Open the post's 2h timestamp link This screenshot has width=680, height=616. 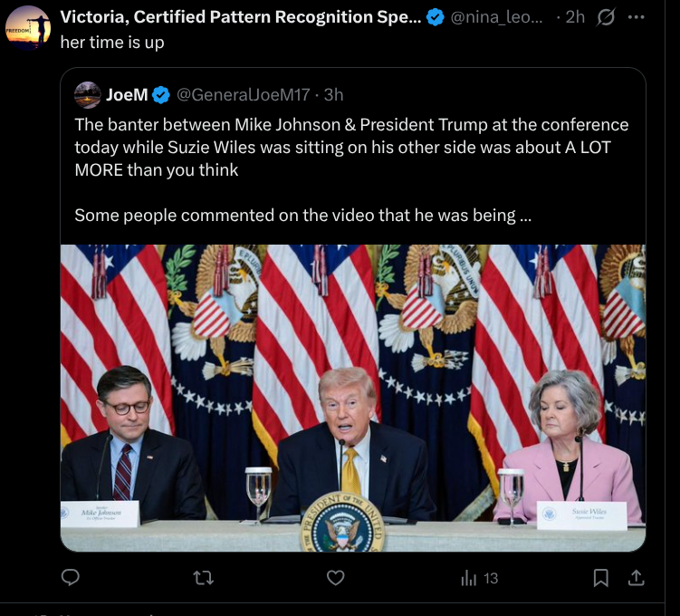575,17
